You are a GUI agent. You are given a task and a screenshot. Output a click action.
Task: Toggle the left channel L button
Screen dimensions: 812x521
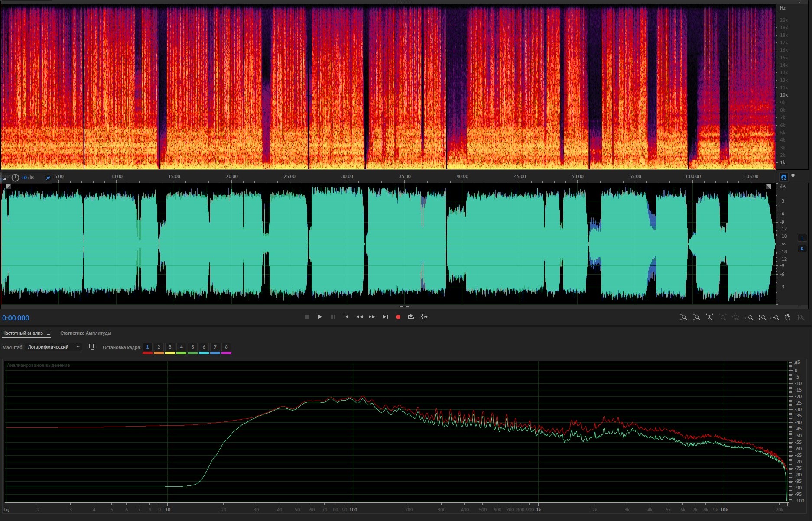[x=802, y=238]
